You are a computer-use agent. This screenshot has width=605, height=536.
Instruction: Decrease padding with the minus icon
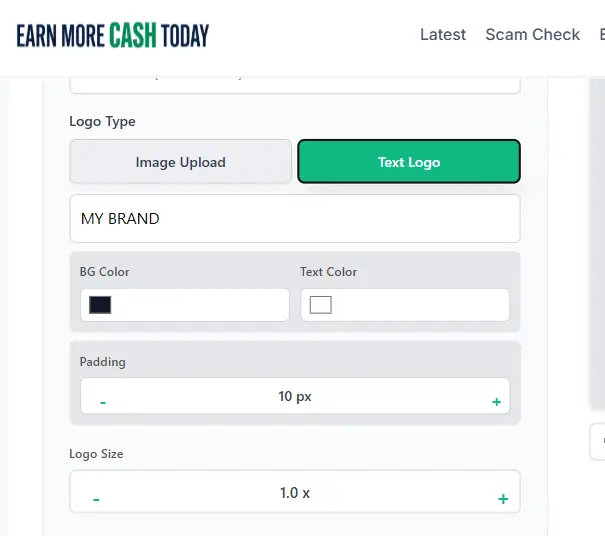103,402
